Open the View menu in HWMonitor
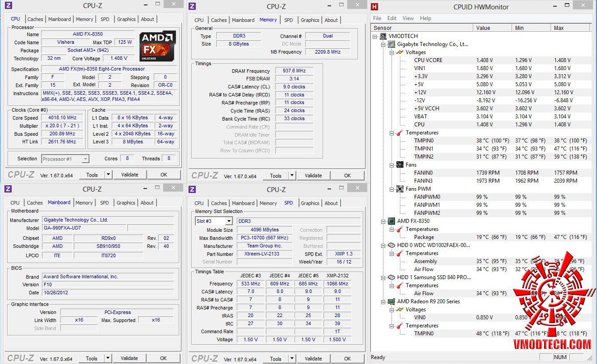Screen dimensions: 597x364 coord(408,18)
